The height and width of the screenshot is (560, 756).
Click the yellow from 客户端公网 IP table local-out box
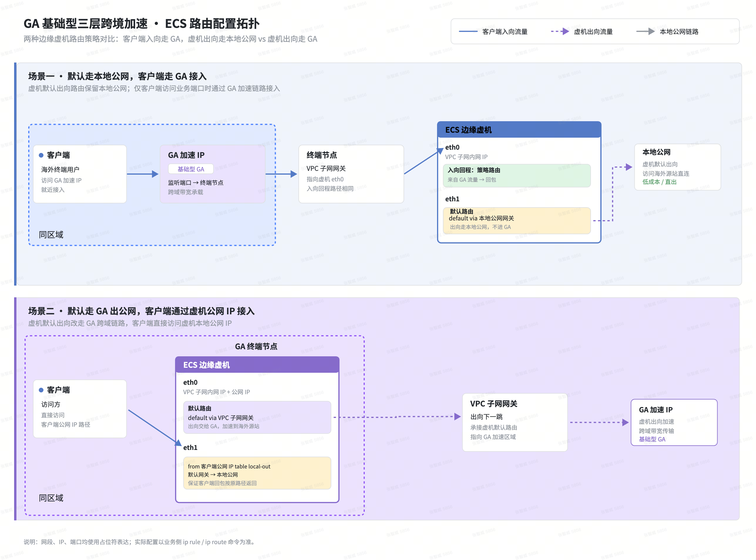(257, 473)
